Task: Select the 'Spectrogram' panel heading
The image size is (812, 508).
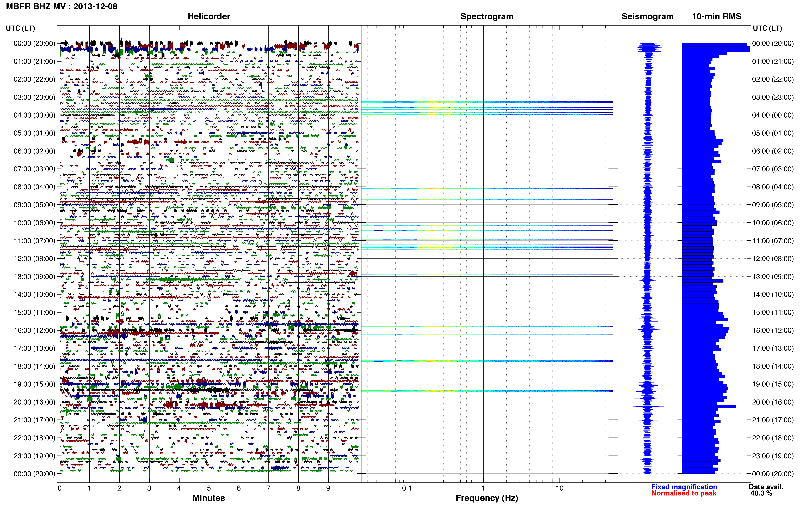Action: (487, 16)
